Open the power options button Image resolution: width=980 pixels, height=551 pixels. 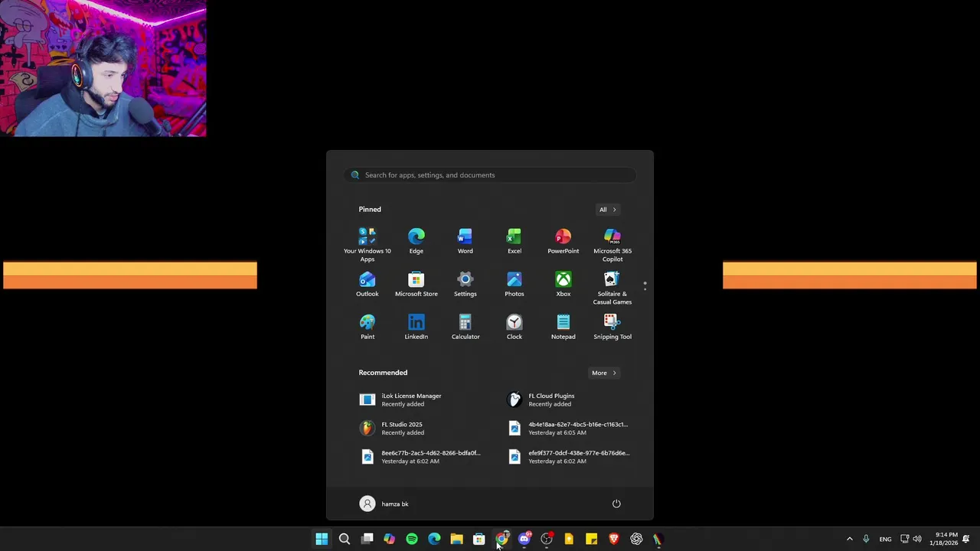point(616,504)
